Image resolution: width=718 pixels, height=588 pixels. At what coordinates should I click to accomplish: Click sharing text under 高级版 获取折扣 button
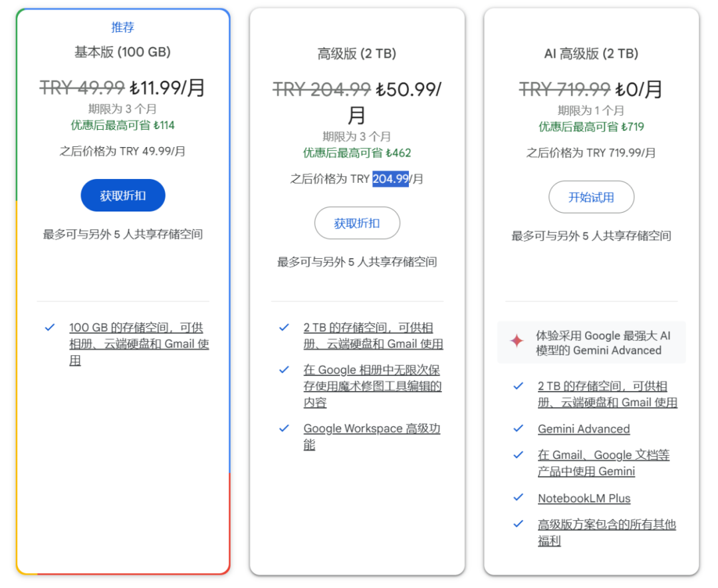[x=357, y=261]
